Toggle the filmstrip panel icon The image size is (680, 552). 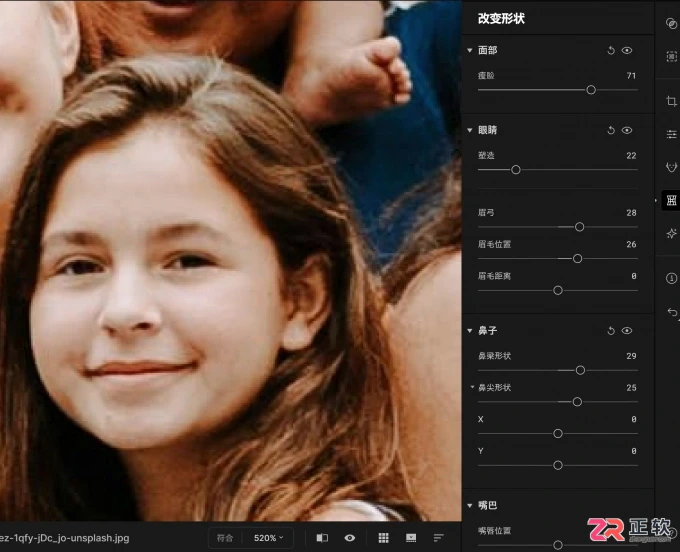[411, 538]
